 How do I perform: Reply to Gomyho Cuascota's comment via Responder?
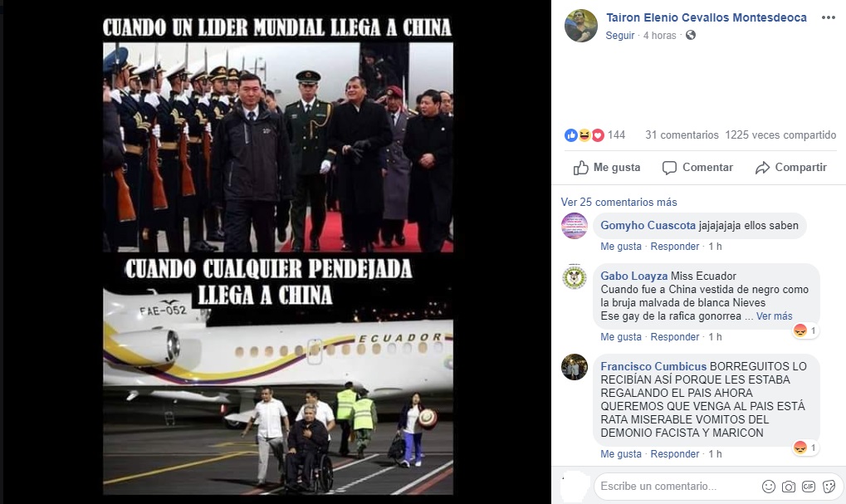coord(674,246)
